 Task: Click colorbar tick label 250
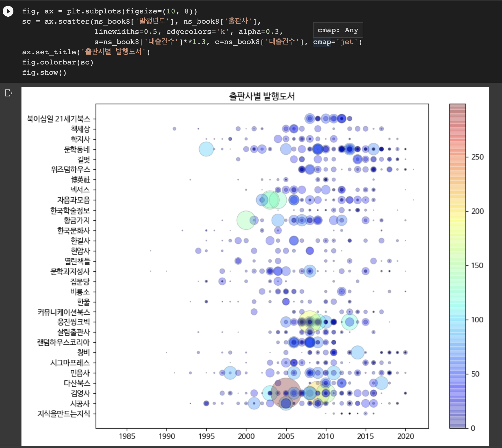tap(478, 157)
